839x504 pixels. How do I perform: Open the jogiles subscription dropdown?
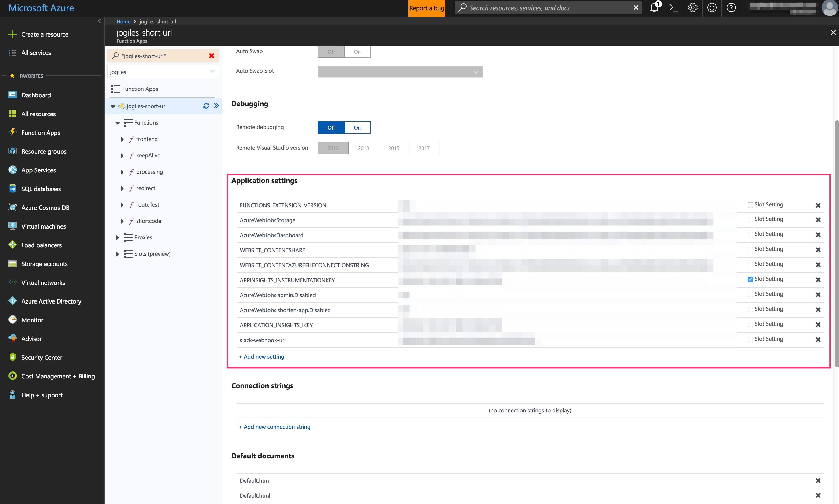163,72
